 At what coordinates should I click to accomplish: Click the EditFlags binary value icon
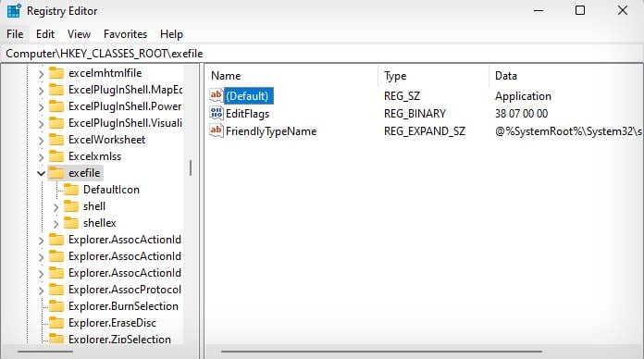(x=216, y=113)
